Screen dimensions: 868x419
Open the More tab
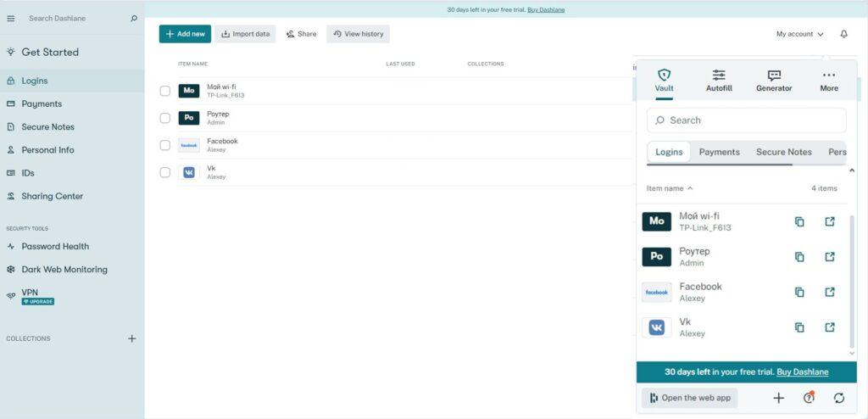click(829, 81)
